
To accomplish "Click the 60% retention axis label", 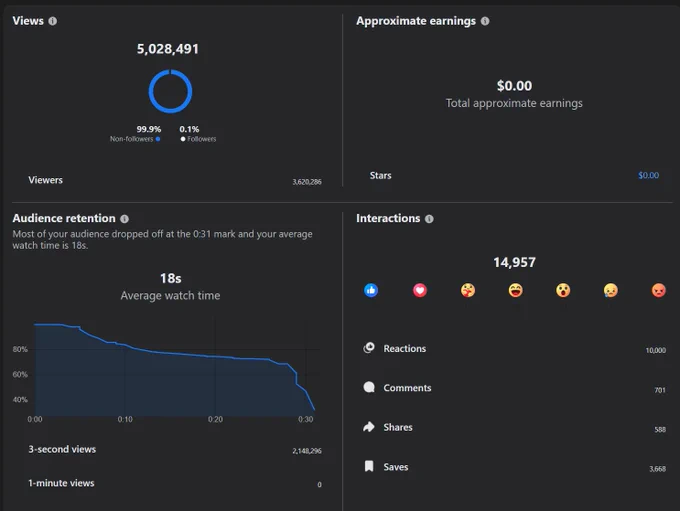I will [x=20, y=374].
